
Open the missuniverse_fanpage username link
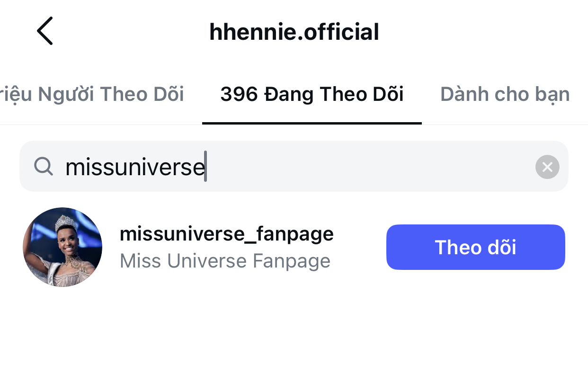[x=226, y=233]
